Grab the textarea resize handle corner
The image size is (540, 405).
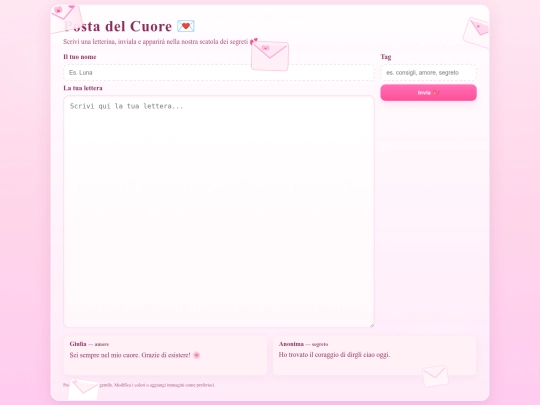(x=372, y=325)
